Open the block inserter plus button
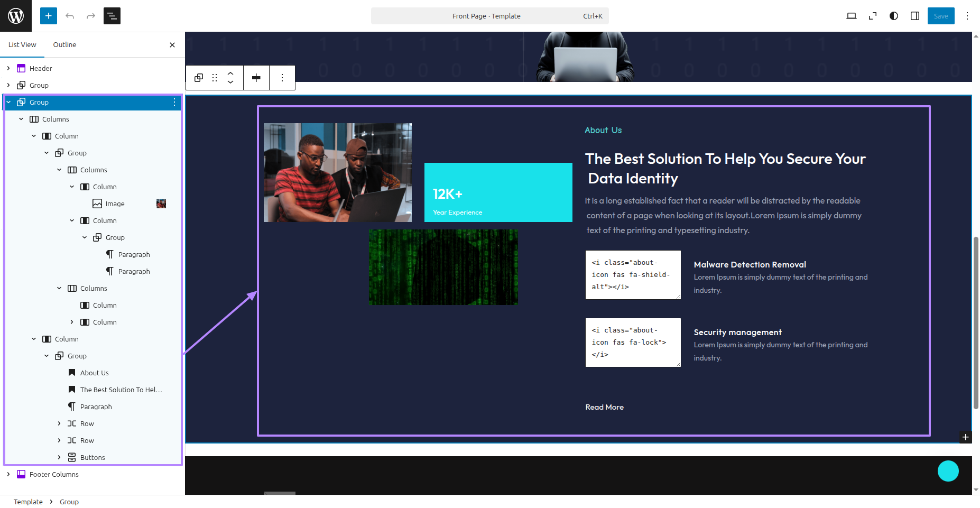 coord(49,16)
